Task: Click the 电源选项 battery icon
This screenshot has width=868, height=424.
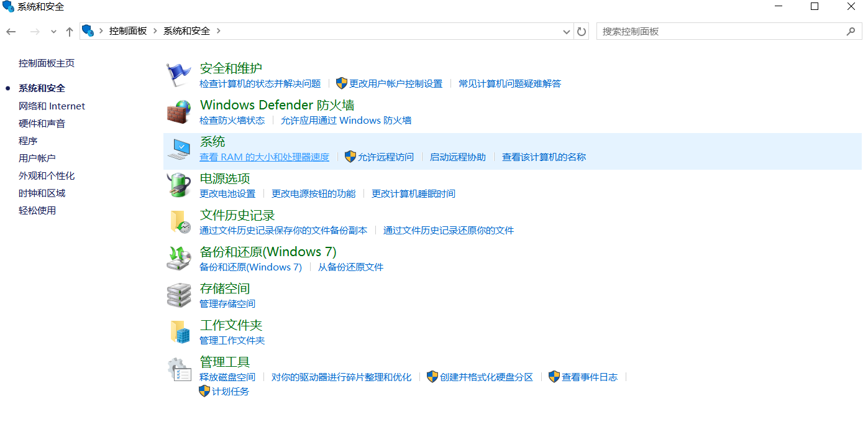Action: (179, 185)
